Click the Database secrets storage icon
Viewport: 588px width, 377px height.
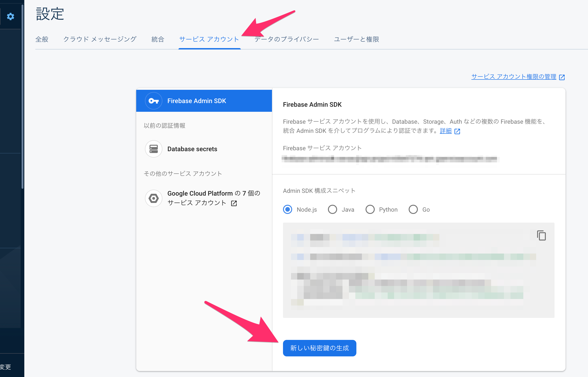153,149
